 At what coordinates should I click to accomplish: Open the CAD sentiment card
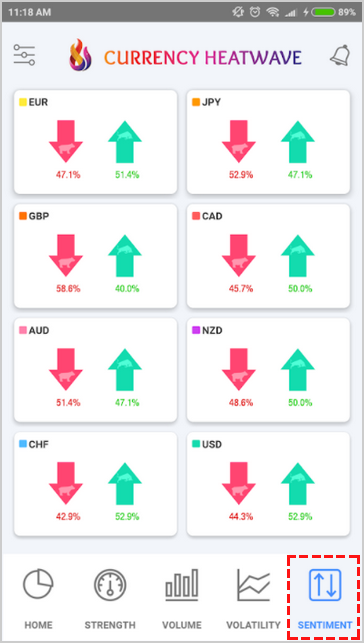tap(268, 256)
